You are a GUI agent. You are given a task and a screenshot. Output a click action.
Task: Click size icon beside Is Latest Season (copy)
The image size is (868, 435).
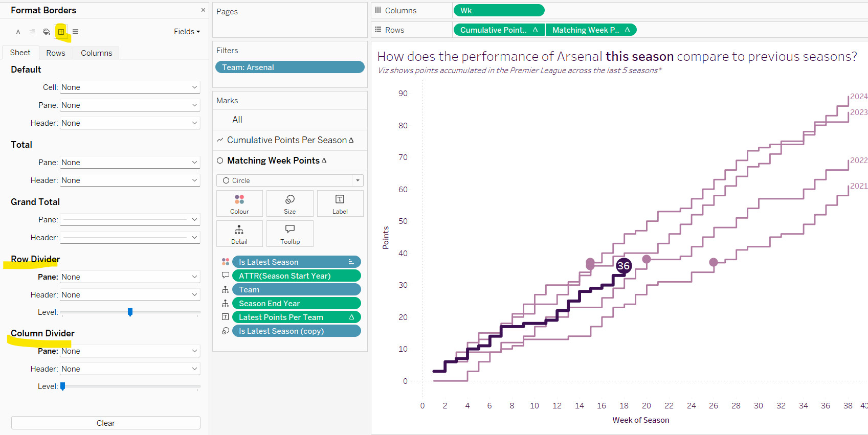[225, 331]
